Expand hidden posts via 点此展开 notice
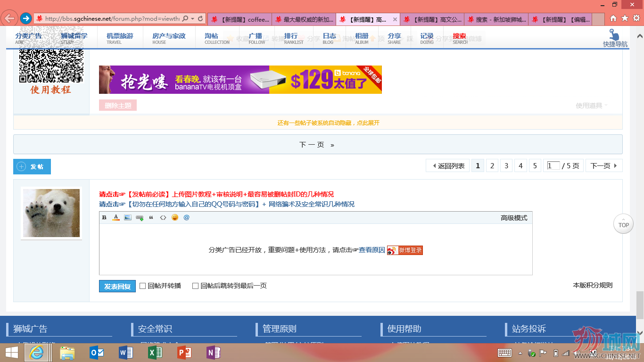This screenshot has width=644, height=362. pos(328,123)
